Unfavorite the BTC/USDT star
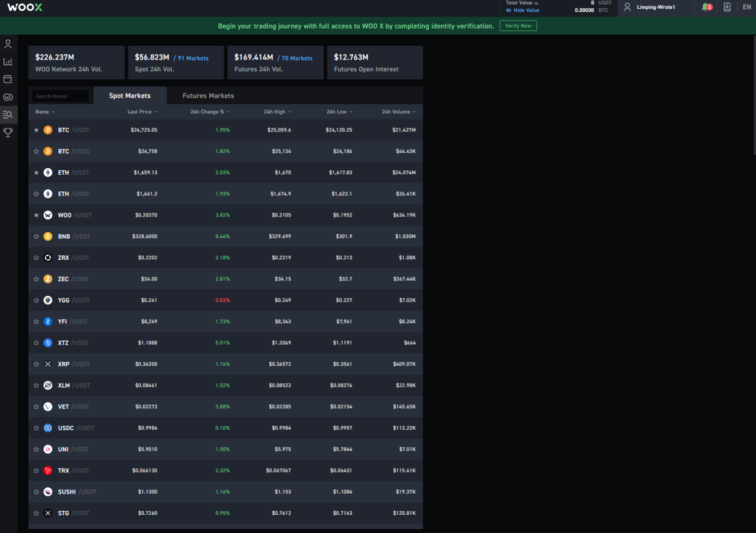The width and height of the screenshot is (756, 533). pyautogui.click(x=36, y=130)
